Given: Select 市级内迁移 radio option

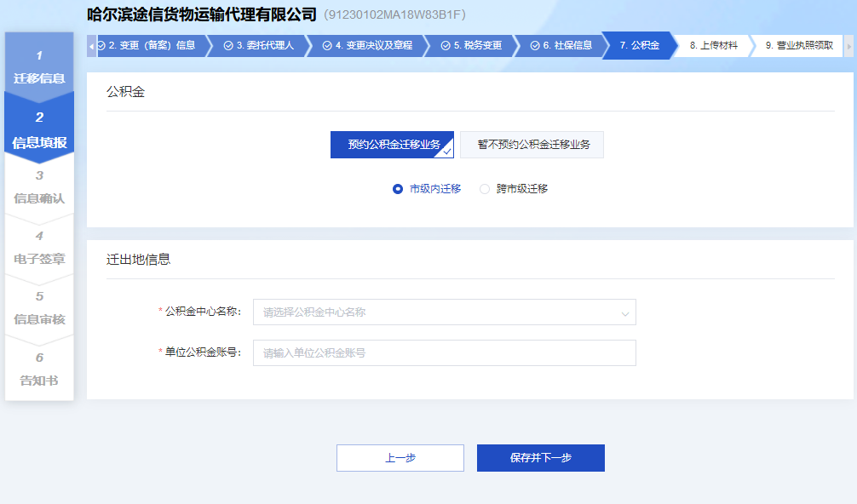Looking at the screenshot, I should pos(398,189).
